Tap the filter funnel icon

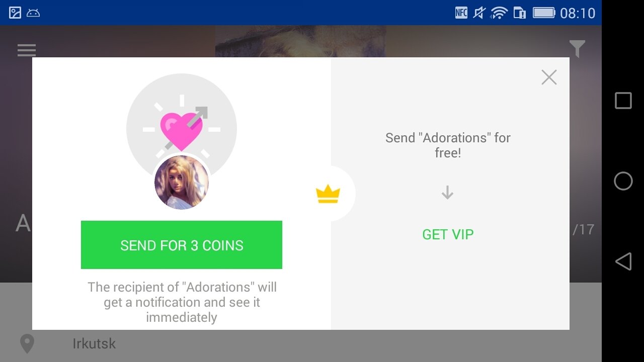[x=577, y=49]
